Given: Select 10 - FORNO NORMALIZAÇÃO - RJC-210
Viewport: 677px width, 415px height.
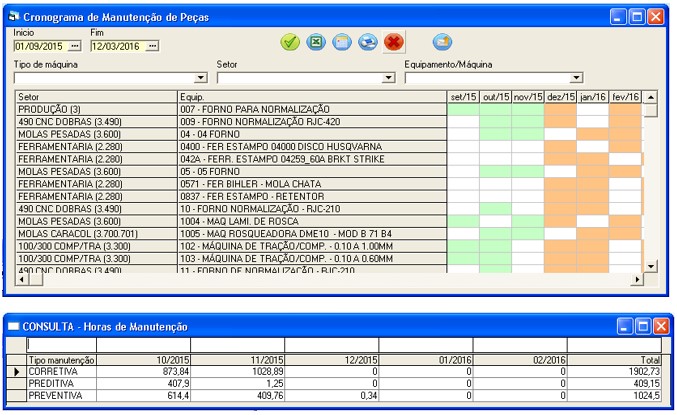Looking at the screenshot, I should 312,209.
